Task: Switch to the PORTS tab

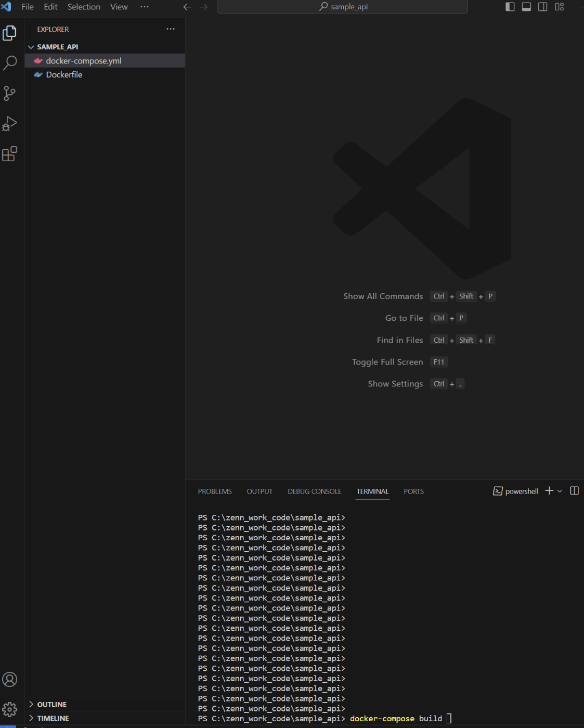Action: pos(414,491)
